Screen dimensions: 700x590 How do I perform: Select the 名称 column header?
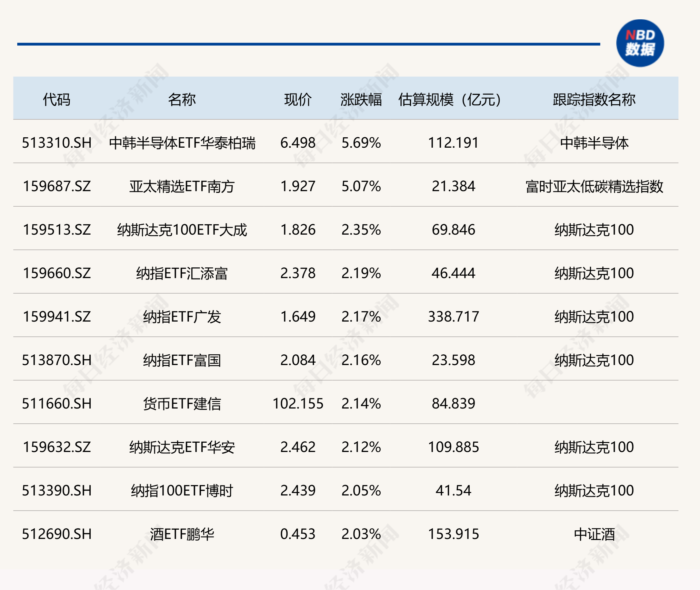182,100
